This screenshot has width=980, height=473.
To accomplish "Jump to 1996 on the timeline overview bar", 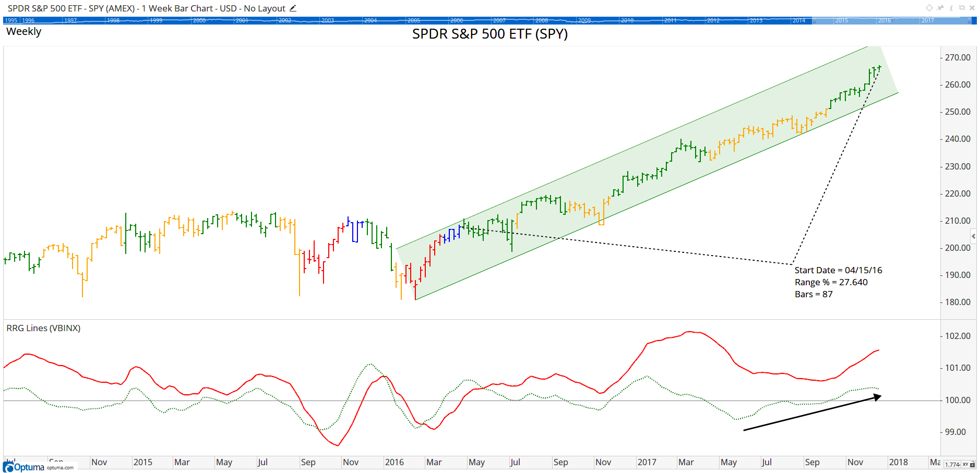I will tap(28, 20).
